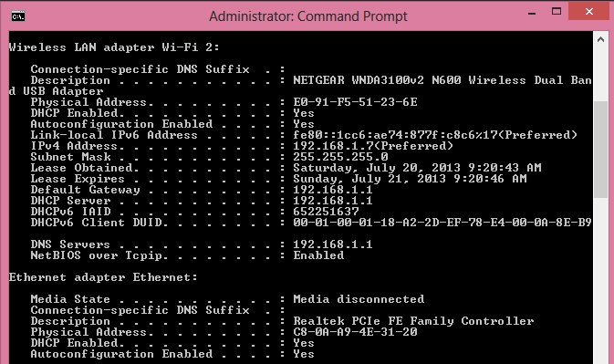The height and width of the screenshot is (364, 614).
Task: Click the Wireless LAN adapter Wi-Fi 2 heading
Action: click(114, 47)
